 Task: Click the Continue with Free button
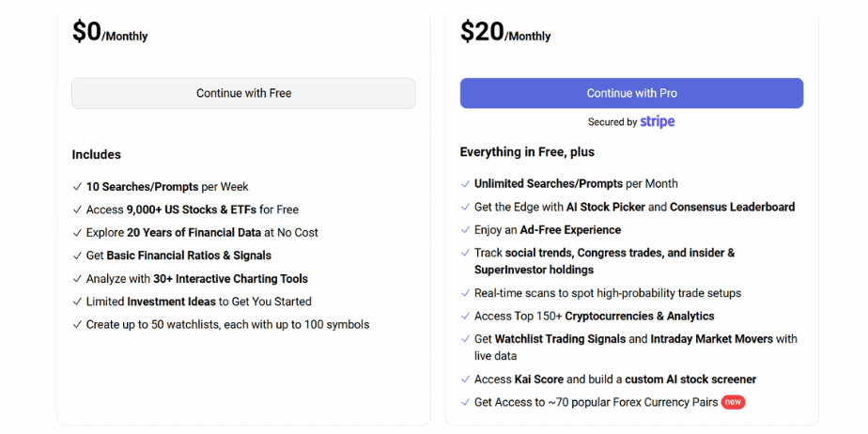(x=243, y=93)
